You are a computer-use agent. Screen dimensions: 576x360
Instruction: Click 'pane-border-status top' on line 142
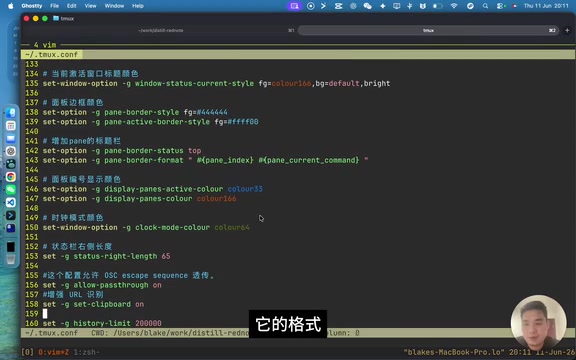[x=152, y=151]
